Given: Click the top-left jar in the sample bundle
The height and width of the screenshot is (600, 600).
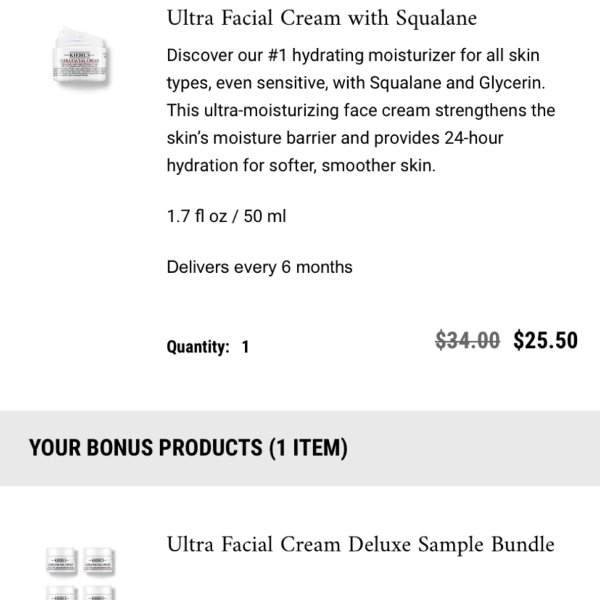Looking at the screenshot, I should 62,561.
